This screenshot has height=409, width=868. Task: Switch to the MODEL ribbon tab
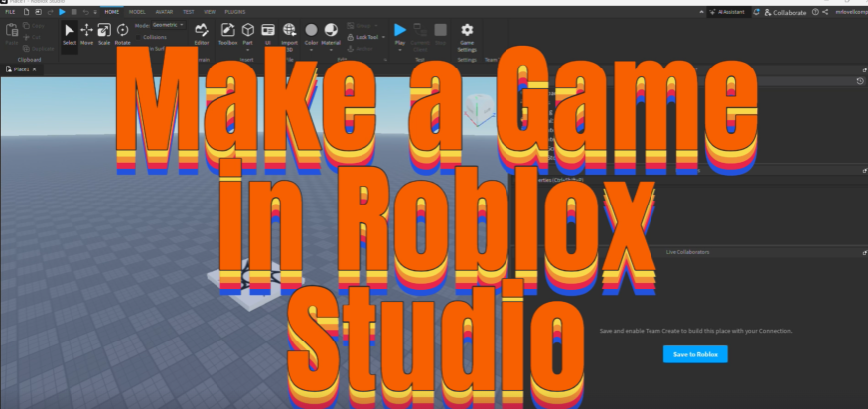(137, 12)
